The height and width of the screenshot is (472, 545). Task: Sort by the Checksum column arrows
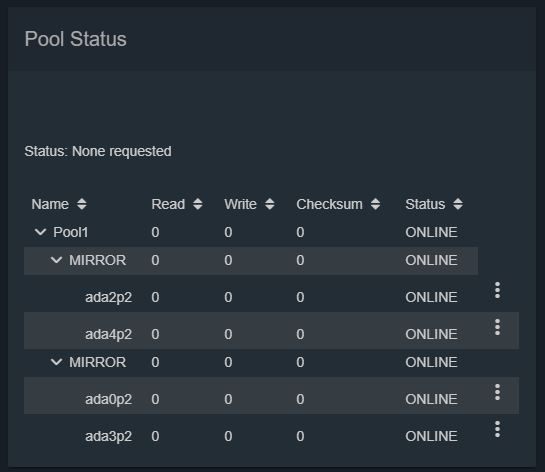pyautogui.click(x=375, y=204)
